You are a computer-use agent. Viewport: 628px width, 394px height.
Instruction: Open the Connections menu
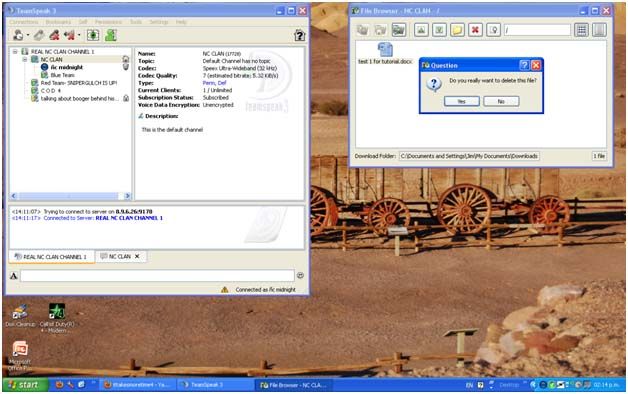(x=24, y=22)
